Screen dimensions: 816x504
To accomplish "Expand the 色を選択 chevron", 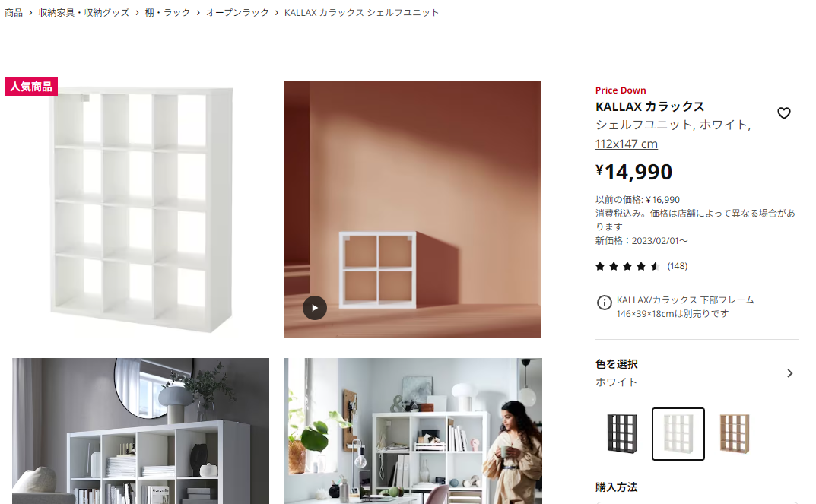I will pyautogui.click(x=789, y=373).
